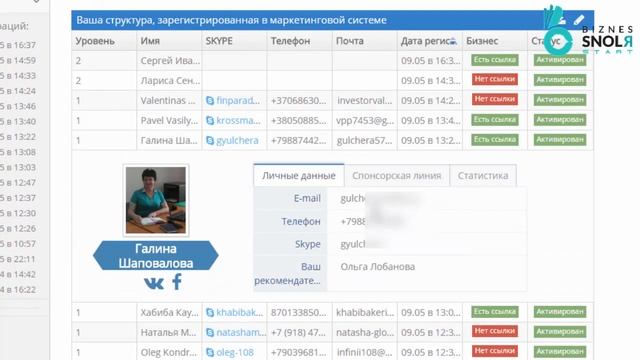The height and width of the screenshot is (360, 640).
Task: Click Активирован status for Valentinas
Action: pos(560,100)
